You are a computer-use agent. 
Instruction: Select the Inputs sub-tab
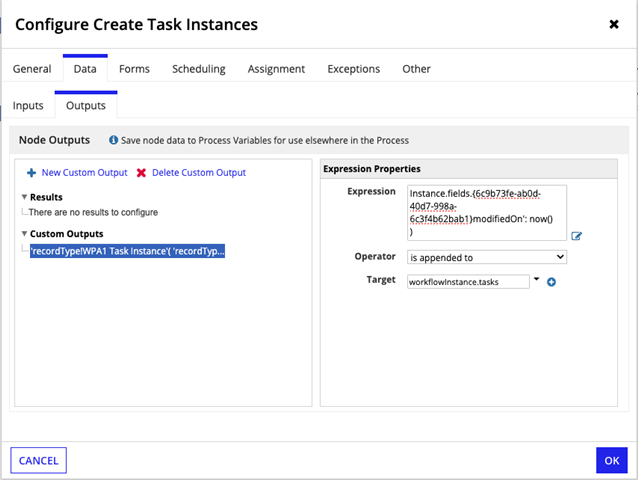pyautogui.click(x=28, y=105)
